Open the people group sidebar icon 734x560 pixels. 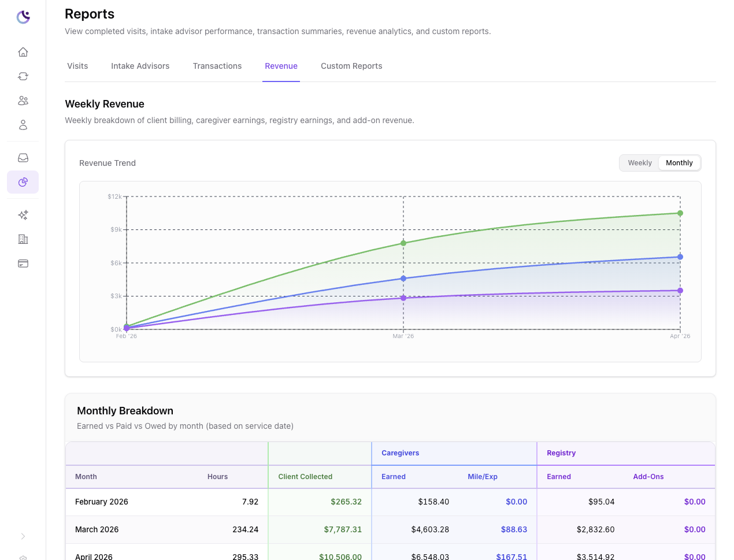pyautogui.click(x=23, y=101)
